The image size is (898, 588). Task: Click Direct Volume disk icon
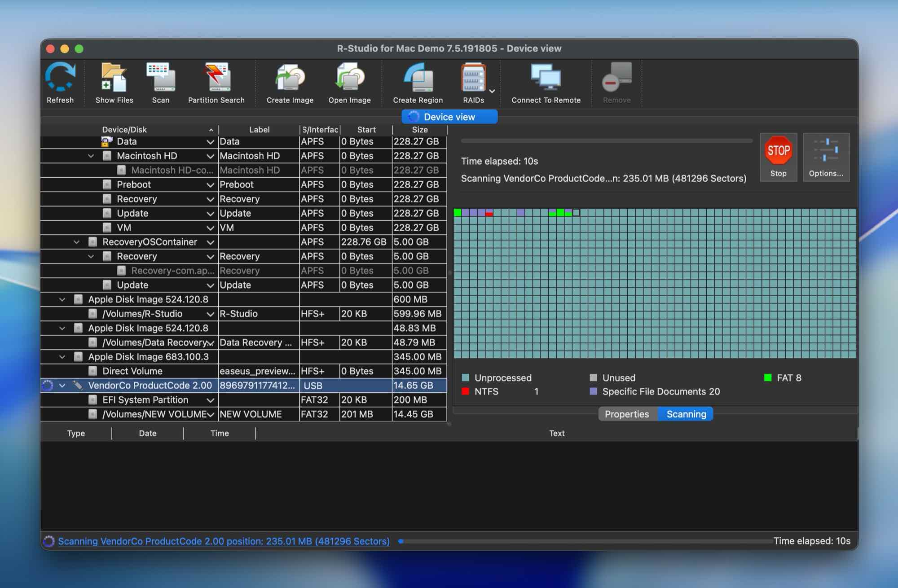(x=92, y=371)
